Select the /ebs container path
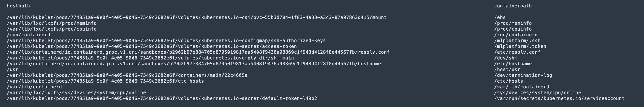Viewport: 644px width, 107px height. 500,18
